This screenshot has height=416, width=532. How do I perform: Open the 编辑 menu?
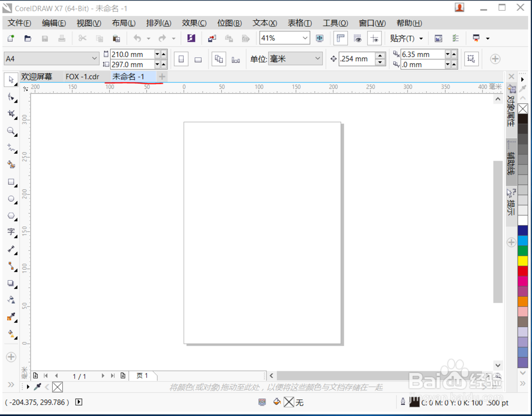click(x=54, y=23)
